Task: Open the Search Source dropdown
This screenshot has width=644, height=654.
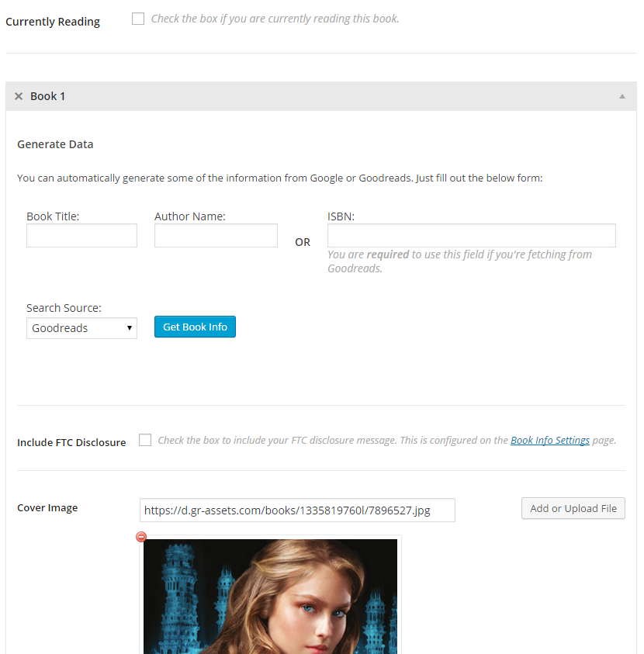Action: (x=81, y=328)
